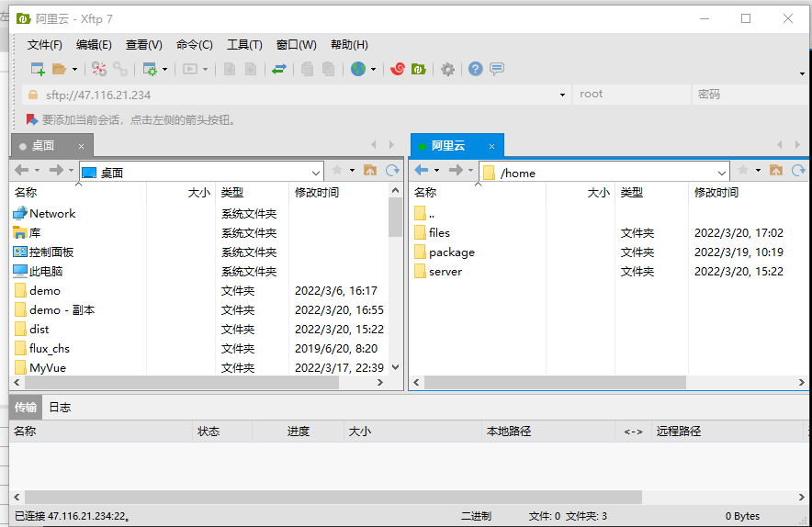Go forward in local pane
This screenshot has height=527, width=812.
[x=56, y=170]
